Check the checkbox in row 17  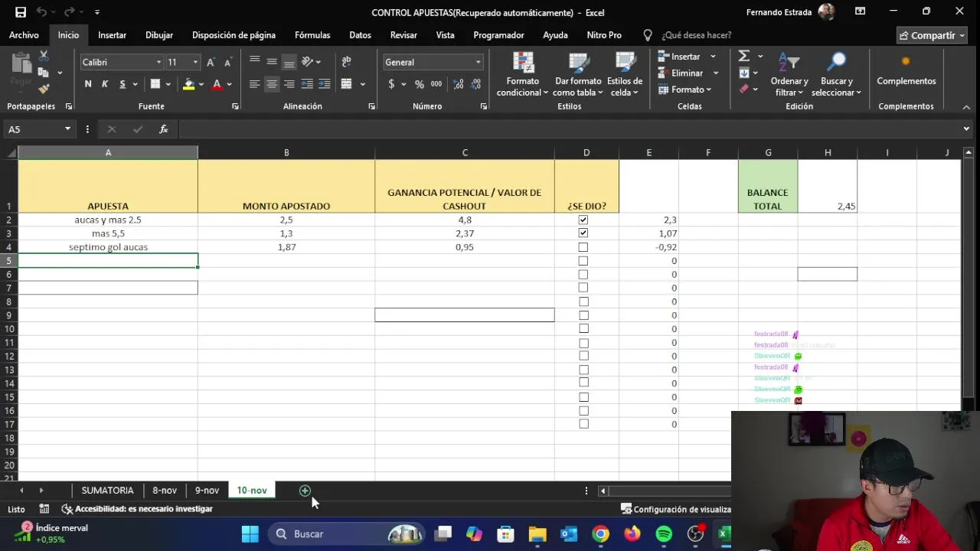point(583,424)
